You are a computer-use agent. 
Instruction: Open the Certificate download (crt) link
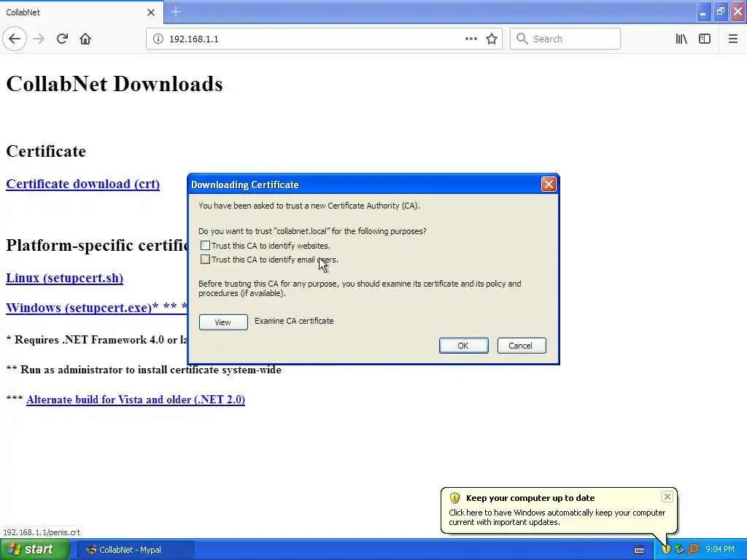tap(83, 184)
